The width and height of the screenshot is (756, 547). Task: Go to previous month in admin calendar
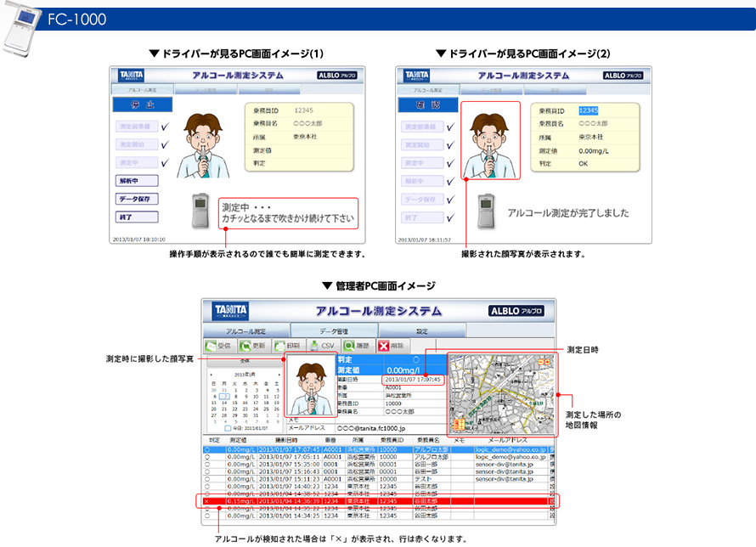tap(211, 375)
